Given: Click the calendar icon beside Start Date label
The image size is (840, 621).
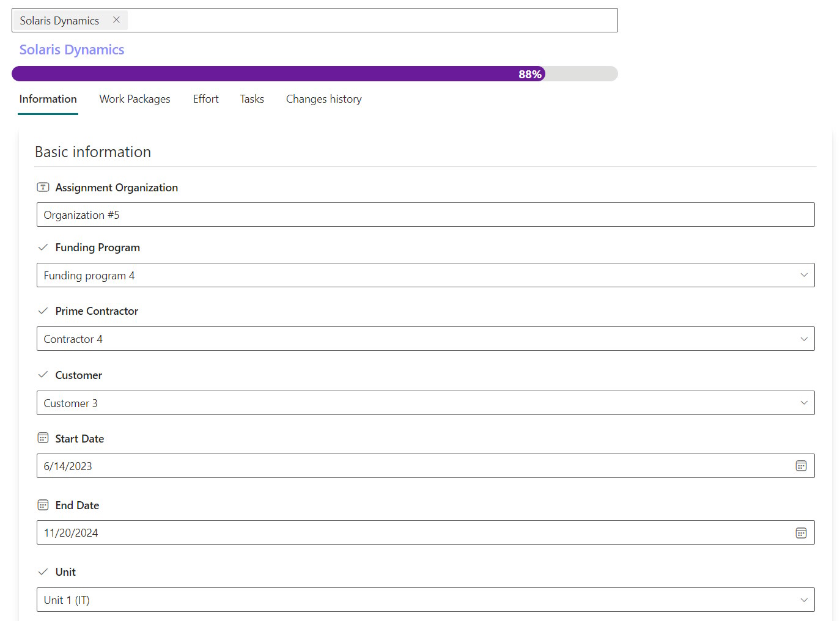Looking at the screenshot, I should point(43,438).
